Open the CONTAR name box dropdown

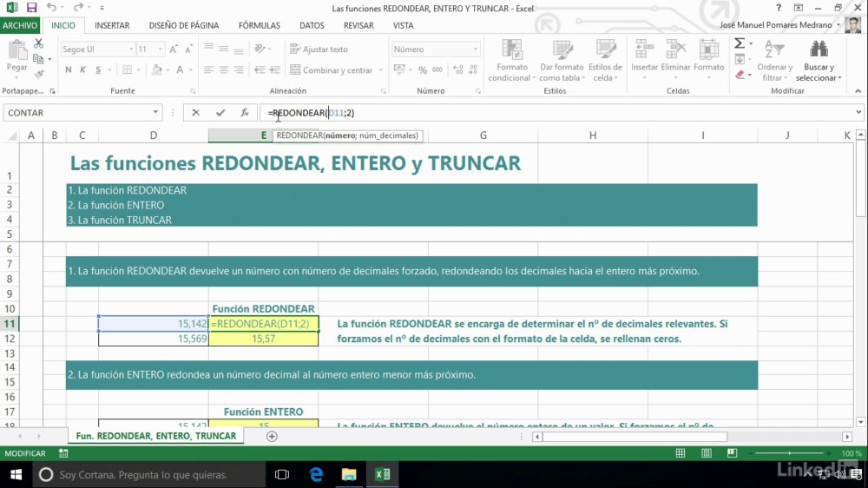click(155, 112)
